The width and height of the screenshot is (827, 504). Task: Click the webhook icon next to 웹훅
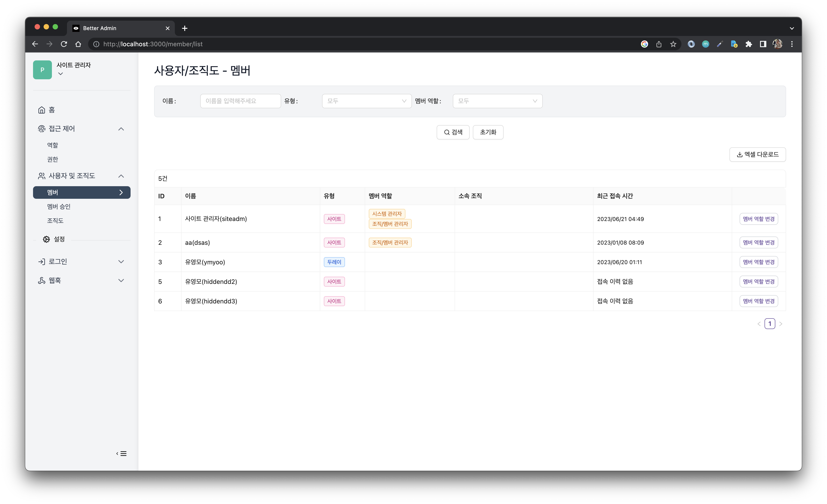coord(41,280)
